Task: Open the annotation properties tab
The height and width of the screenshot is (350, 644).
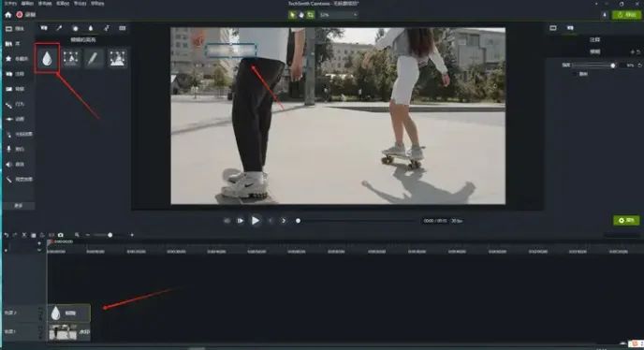Action: (x=570, y=28)
